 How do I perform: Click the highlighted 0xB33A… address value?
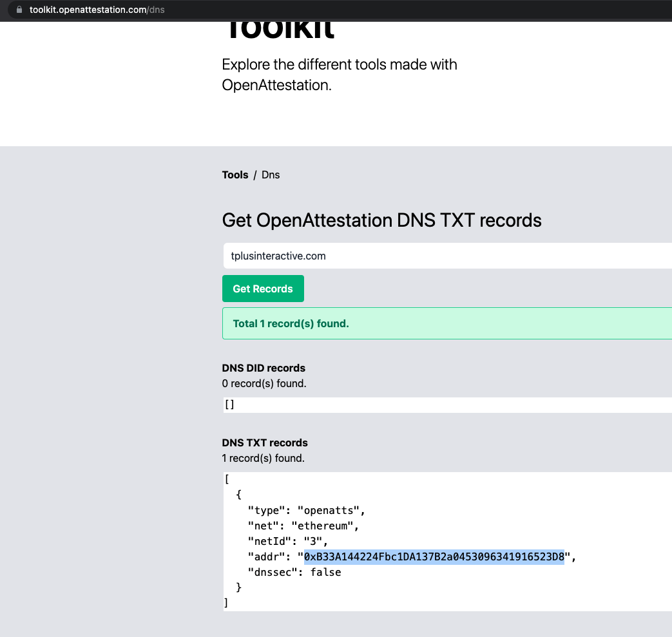(x=434, y=556)
